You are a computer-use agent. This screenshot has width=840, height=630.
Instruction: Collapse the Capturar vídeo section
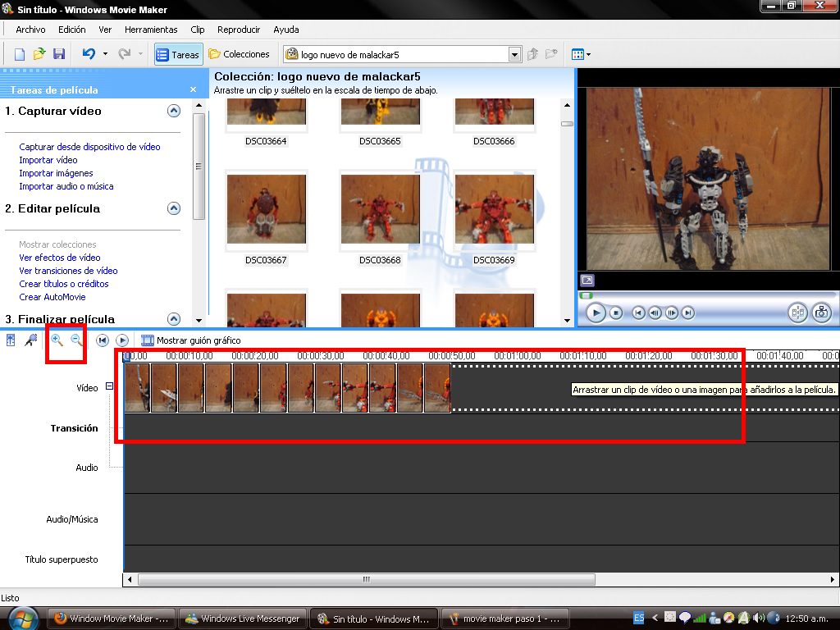tap(173, 111)
